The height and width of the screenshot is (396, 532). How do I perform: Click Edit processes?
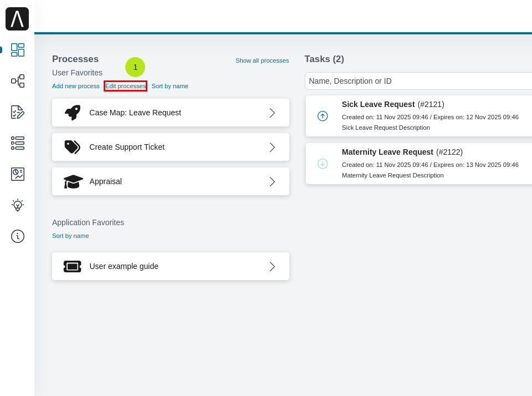click(125, 86)
